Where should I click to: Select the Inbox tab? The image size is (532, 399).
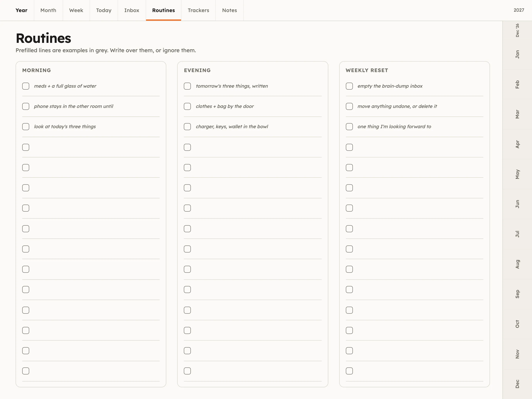click(x=132, y=10)
